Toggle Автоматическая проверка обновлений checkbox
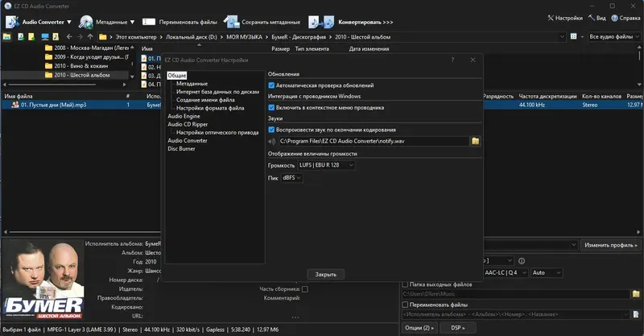 click(x=271, y=85)
